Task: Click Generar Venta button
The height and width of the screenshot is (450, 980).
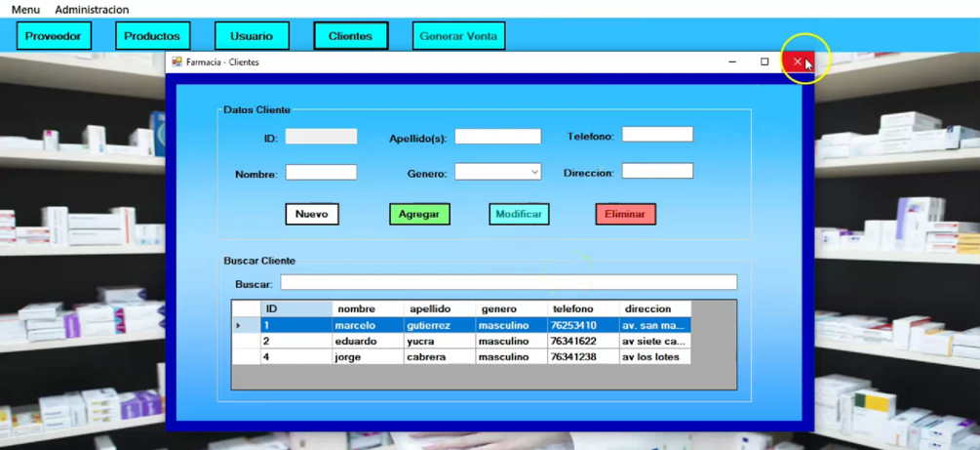Action: 458,36
